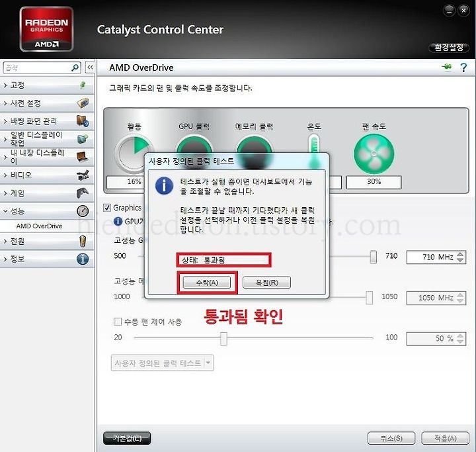Click the green pin icon beside 고정

[x=83, y=85]
